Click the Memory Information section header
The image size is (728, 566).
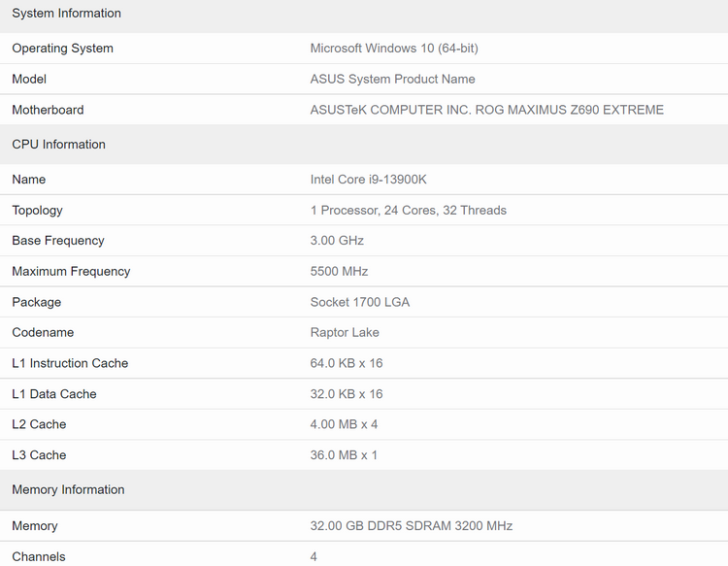click(68, 490)
